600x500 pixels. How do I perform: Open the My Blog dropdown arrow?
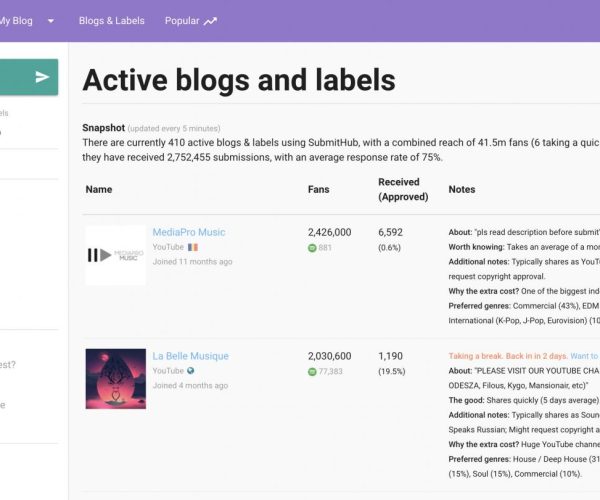point(51,21)
